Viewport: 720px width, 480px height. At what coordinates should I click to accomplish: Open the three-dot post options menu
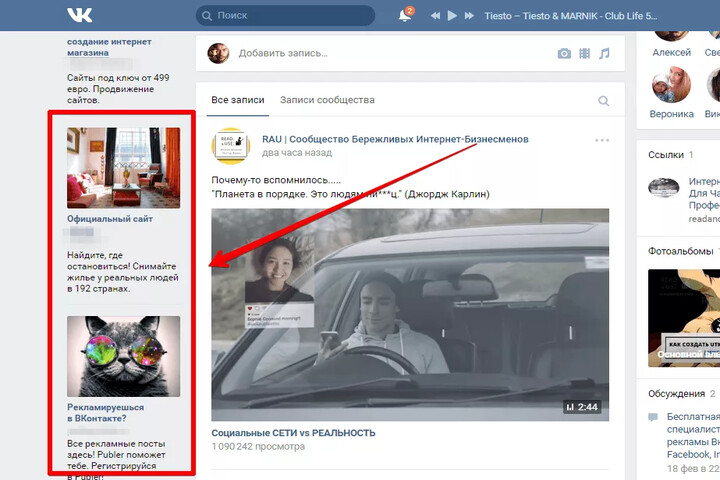[602, 140]
